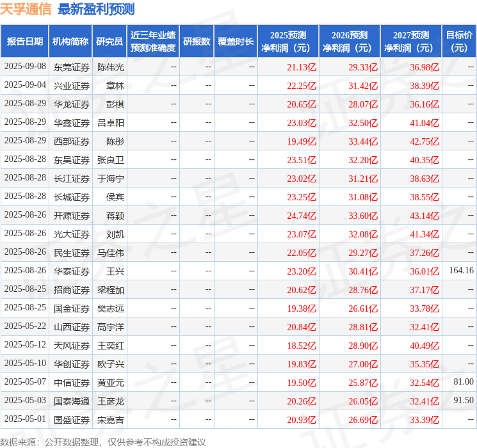477x448 pixels.
Task: Click the 36.16亿 forecast value
Action: pyautogui.click(x=424, y=104)
